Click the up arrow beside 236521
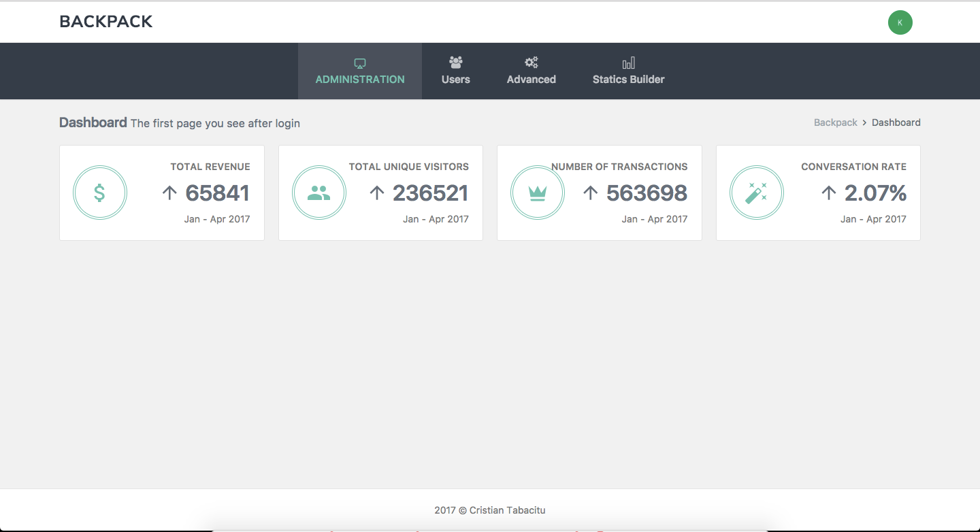This screenshot has width=980, height=532. [x=377, y=193]
